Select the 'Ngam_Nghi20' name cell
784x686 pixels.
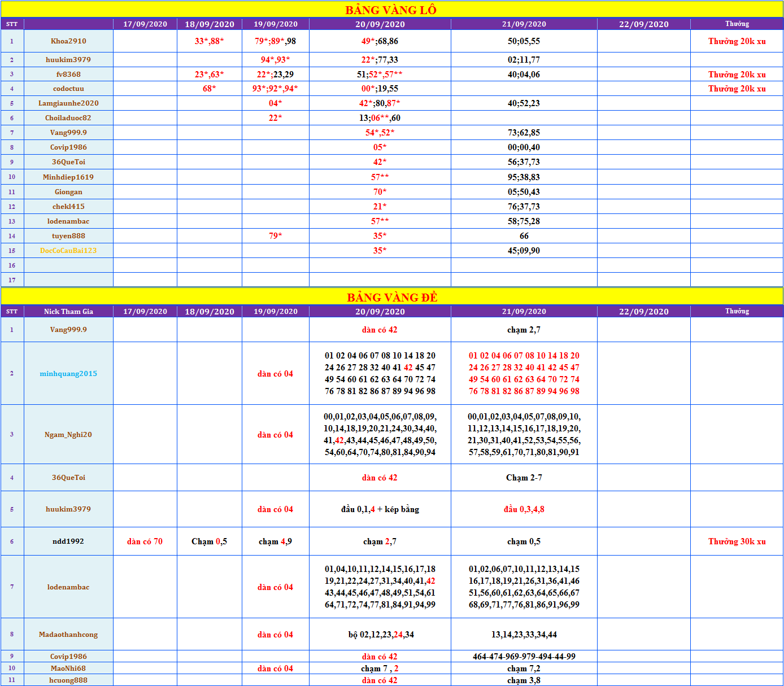[68, 435]
